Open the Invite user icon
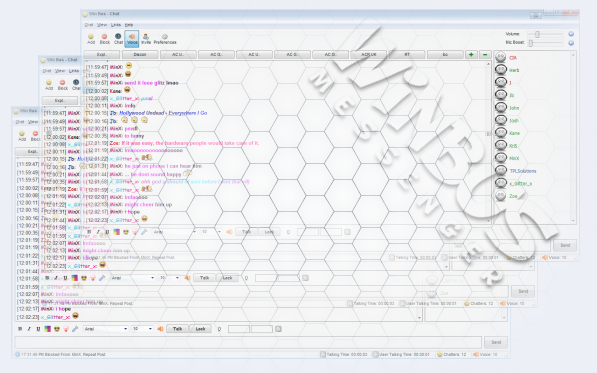This screenshot has height=373, width=597. tap(146, 38)
